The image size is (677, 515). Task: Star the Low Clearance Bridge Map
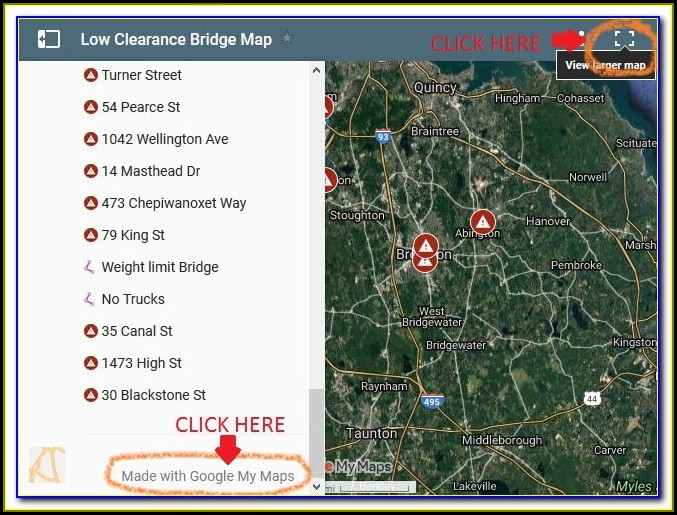click(287, 38)
